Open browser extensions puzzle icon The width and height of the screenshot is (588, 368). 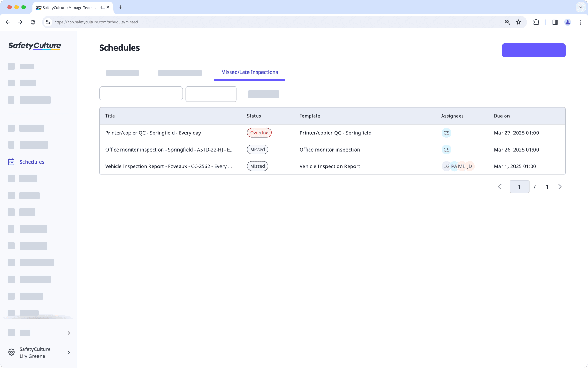(x=536, y=22)
